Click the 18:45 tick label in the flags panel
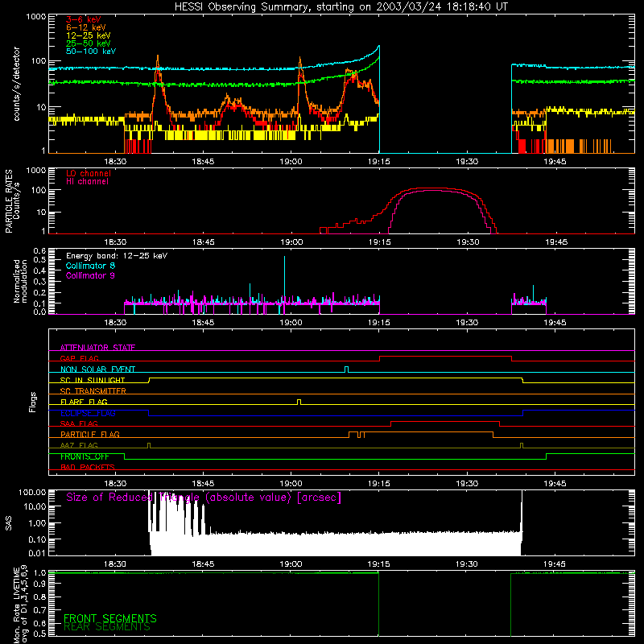 click(203, 484)
